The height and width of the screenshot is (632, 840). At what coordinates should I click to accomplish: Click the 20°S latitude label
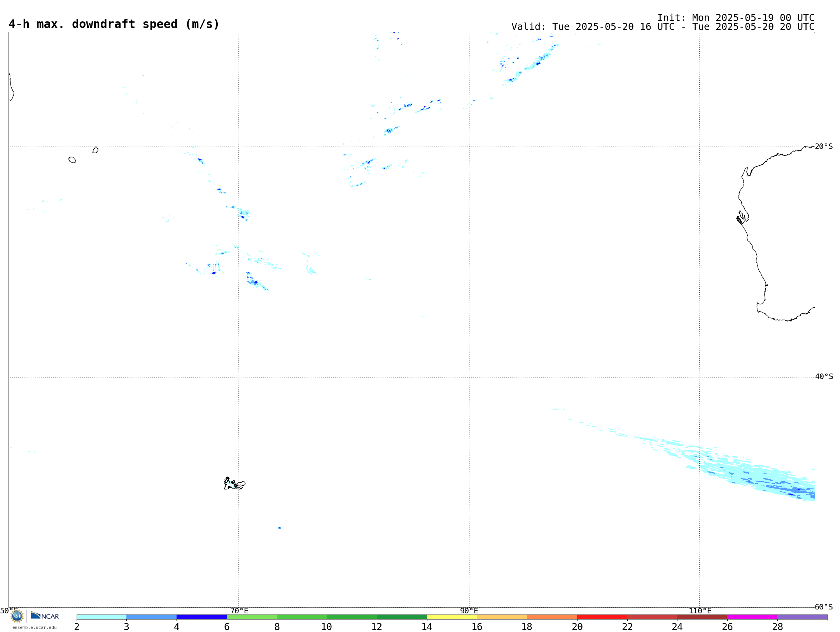click(824, 147)
